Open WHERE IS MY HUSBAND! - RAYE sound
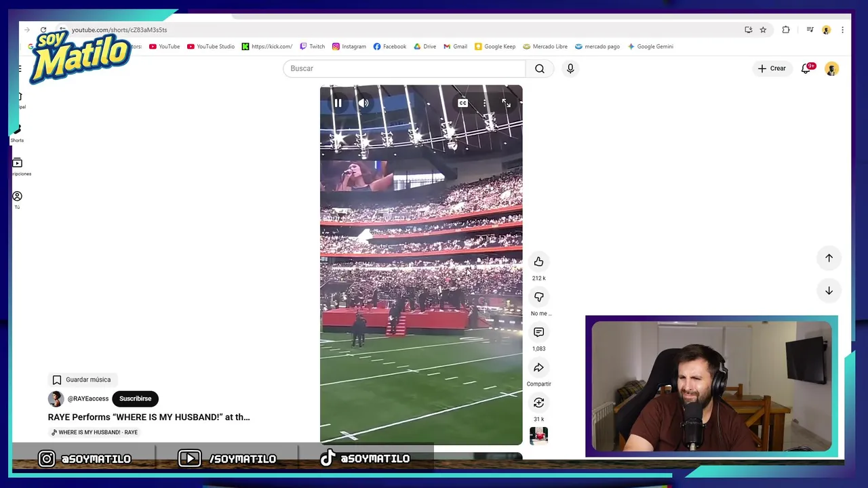 tap(94, 432)
